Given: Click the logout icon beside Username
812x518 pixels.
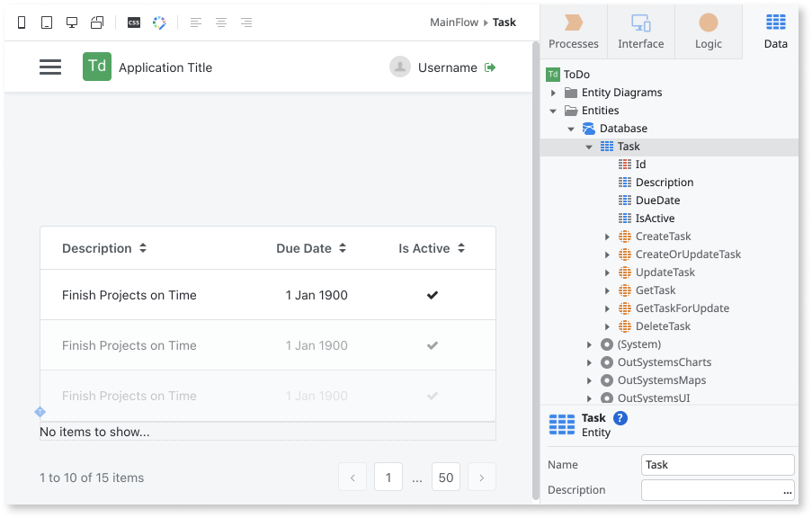Looking at the screenshot, I should point(490,67).
